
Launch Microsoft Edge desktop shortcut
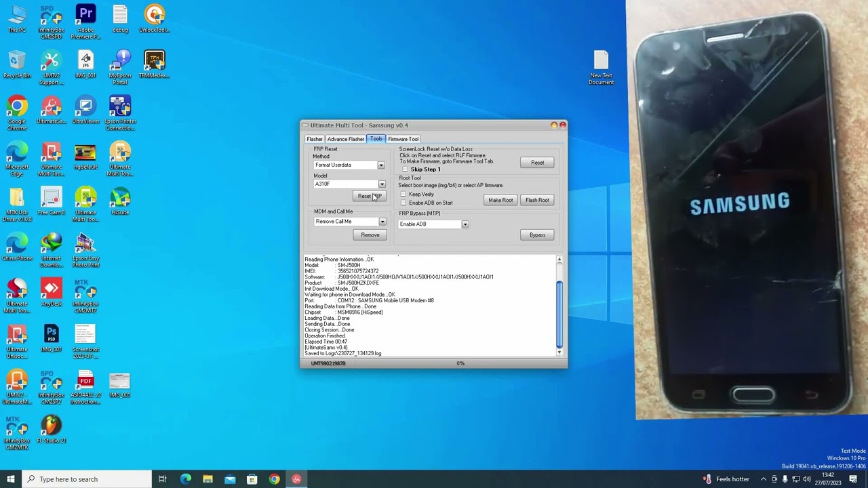click(x=17, y=159)
